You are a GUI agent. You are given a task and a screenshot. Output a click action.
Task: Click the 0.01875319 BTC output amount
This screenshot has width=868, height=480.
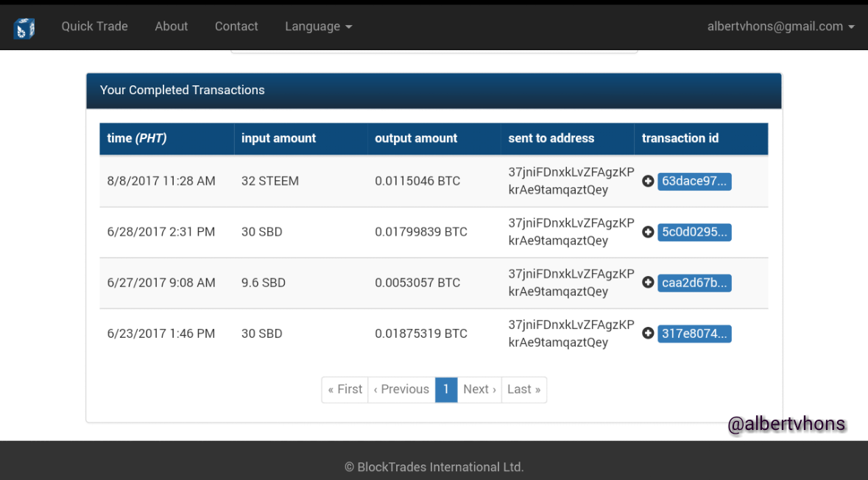[420, 333]
